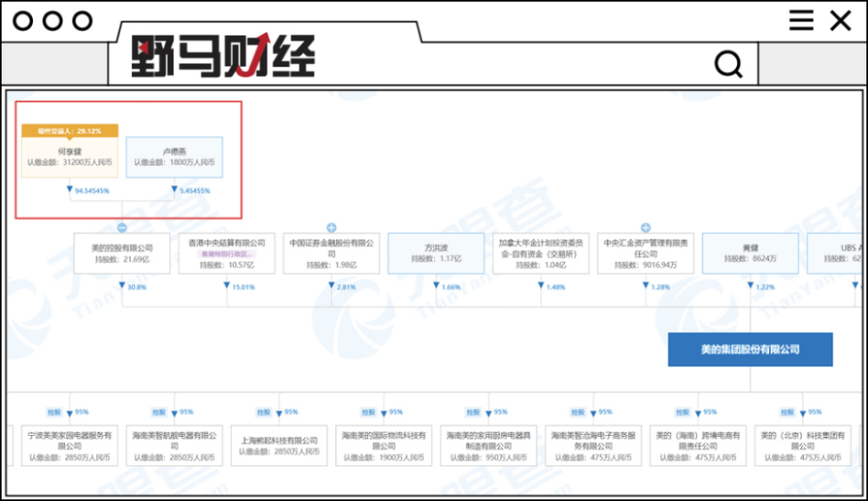Click the X close icon
The height and width of the screenshot is (501, 868).
[840, 21]
